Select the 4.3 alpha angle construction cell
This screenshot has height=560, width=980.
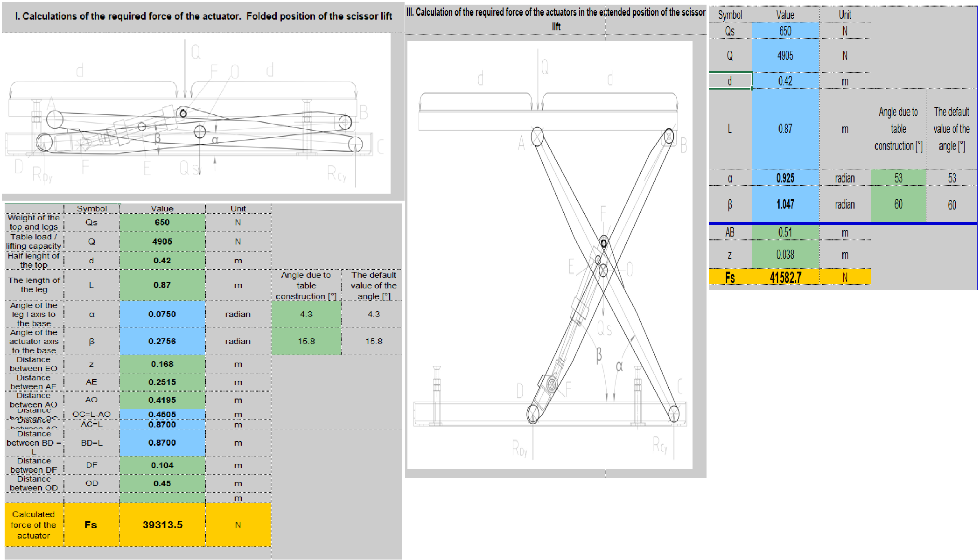click(306, 314)
